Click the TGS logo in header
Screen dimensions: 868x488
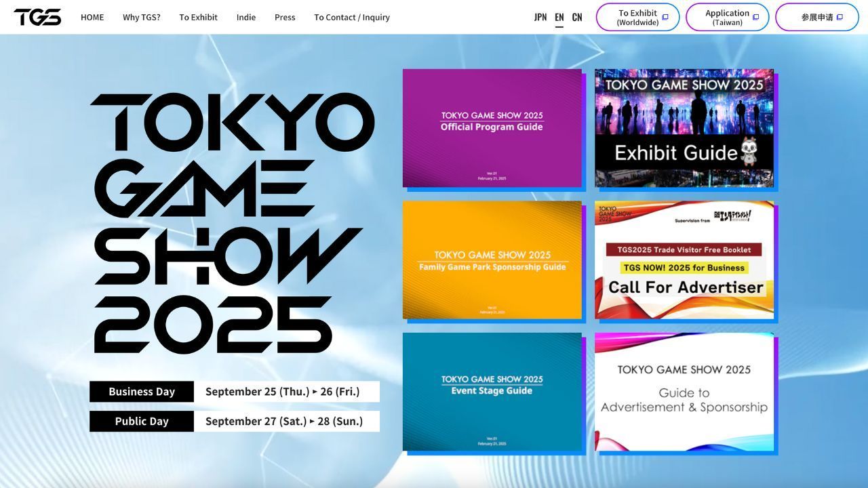pos(37,17)
